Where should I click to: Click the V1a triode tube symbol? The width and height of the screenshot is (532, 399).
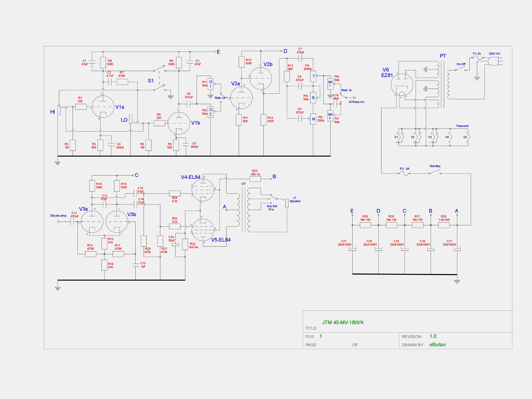103,107
